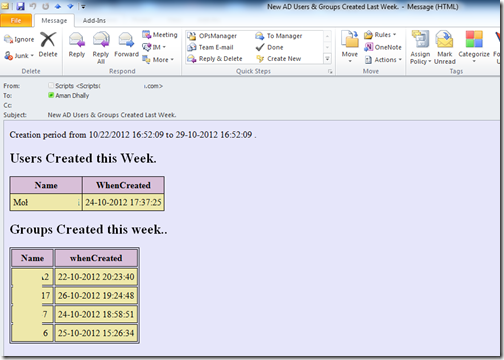504x360 pixels.
Task: Go to next item arrow
Action: tap(70, 6)
